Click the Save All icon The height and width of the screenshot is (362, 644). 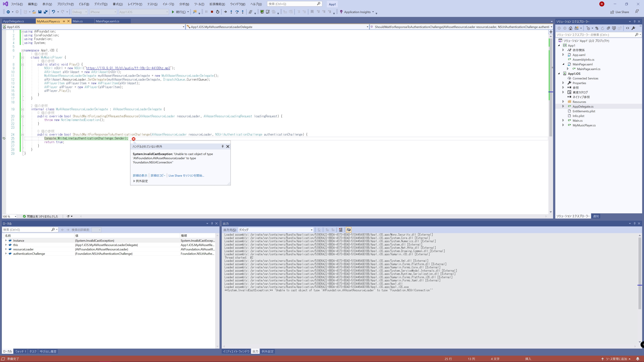(x=45, y=12)
